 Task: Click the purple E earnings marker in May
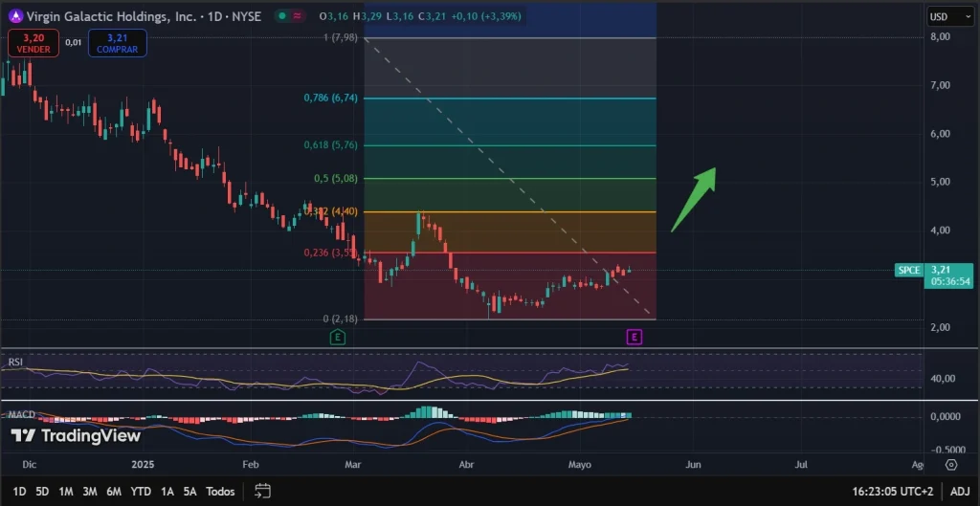(635, 338)
